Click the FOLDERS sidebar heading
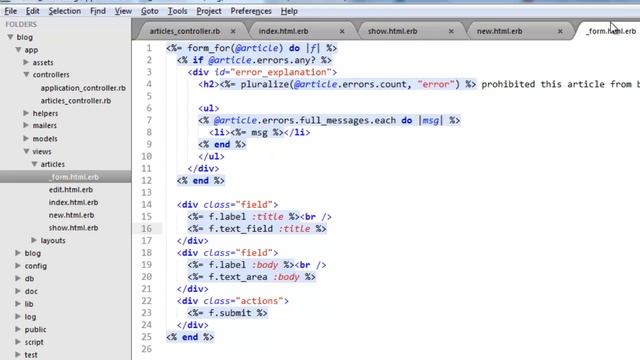The width and height of the screenshot is (640, 360). 21,24
